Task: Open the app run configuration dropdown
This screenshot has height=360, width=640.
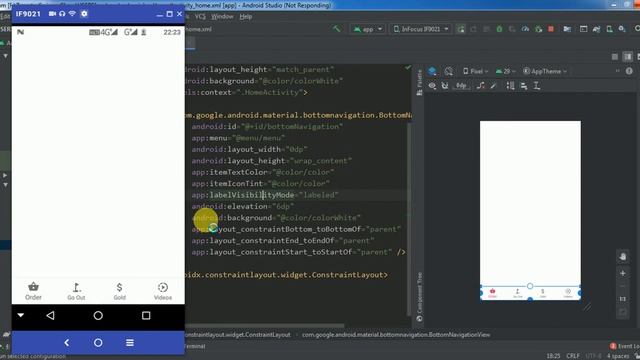Action: 368,29
